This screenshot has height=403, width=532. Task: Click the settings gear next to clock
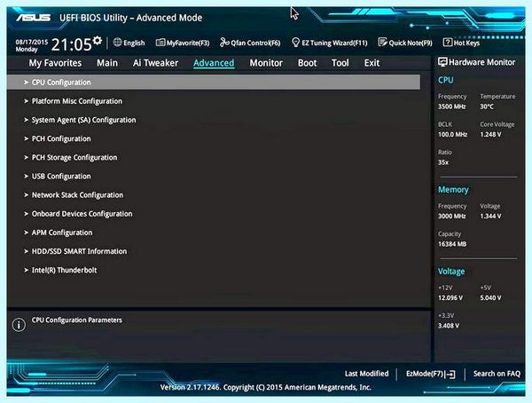(98, 41)
